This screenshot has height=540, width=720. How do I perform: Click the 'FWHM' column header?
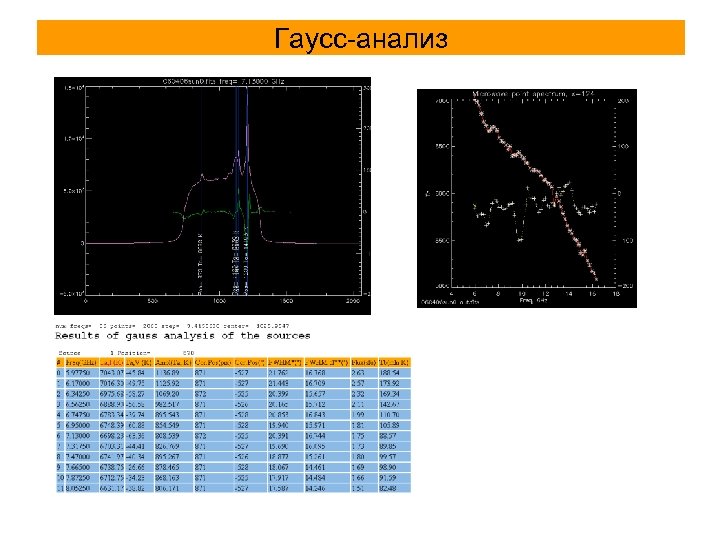click(x=285, y=363)
